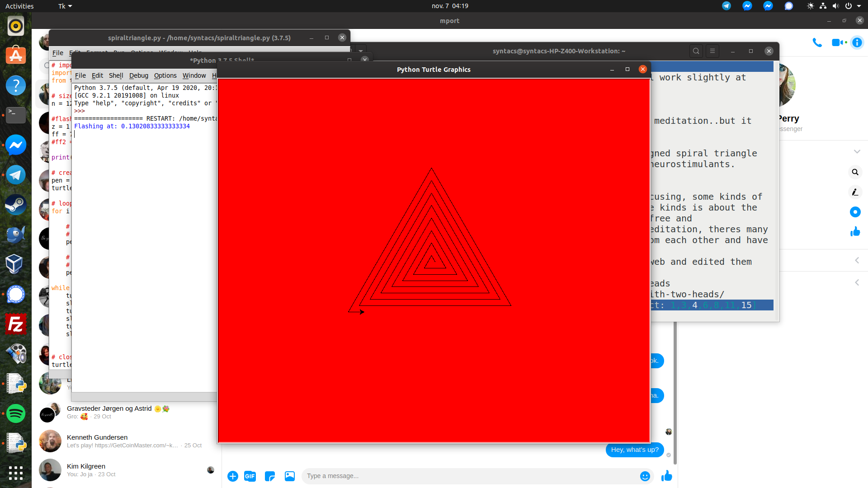
Task: Search in the Messenger conversation
Action: [x=855, y=172]
